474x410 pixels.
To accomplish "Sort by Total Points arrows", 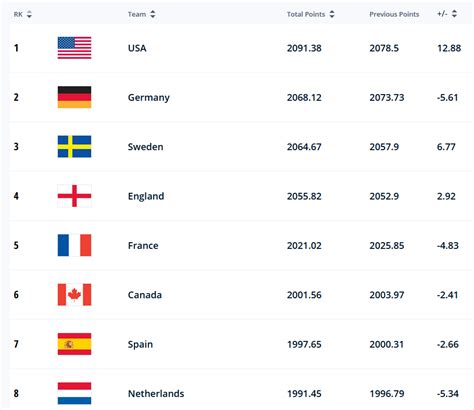I will [x=332, y=14].
